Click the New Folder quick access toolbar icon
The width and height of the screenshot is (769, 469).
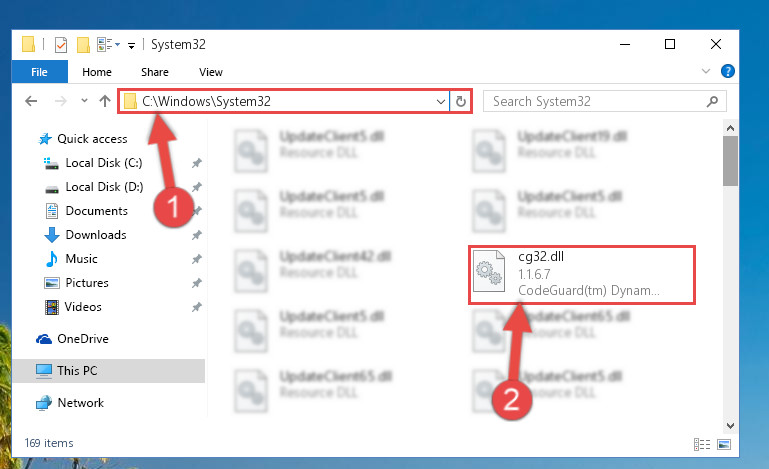pyautogui.click(x=83, y=45)
